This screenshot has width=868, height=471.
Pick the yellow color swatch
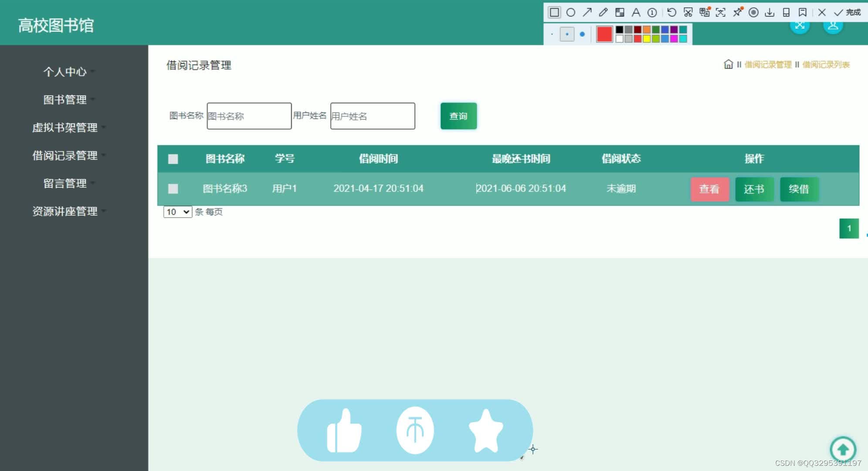coord(647,39)
